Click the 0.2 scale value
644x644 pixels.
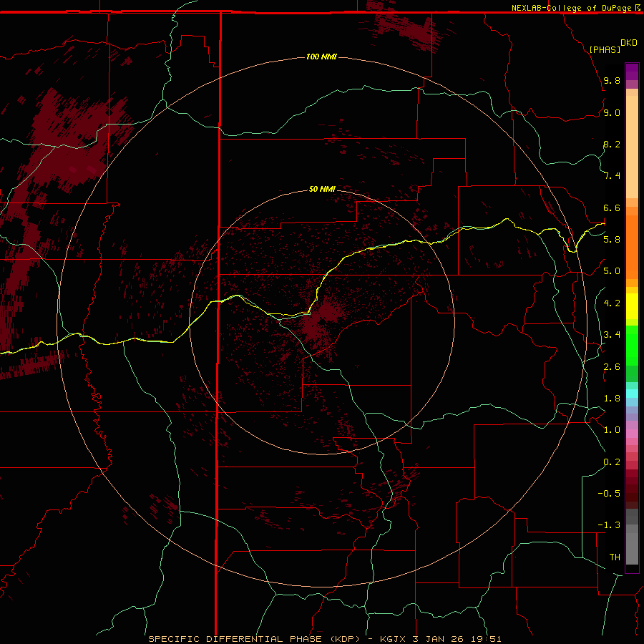tap(612, 462)
